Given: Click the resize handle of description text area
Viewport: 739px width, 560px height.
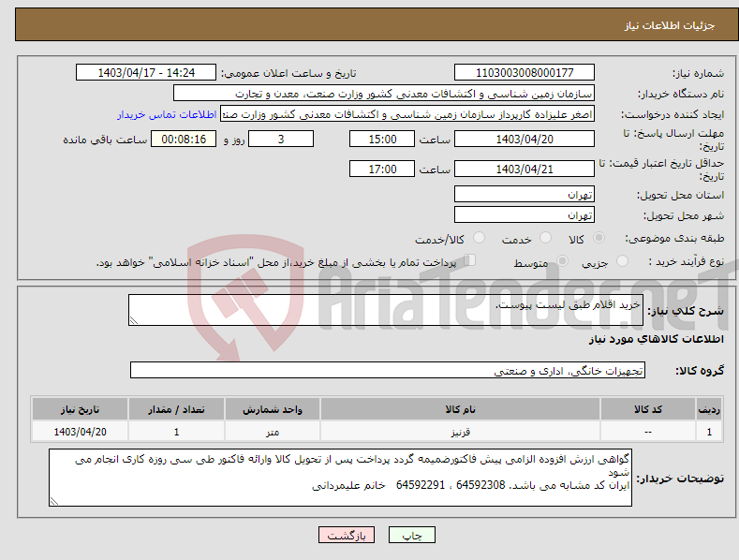Looking at the screenshot, I should tap(134, 320).
